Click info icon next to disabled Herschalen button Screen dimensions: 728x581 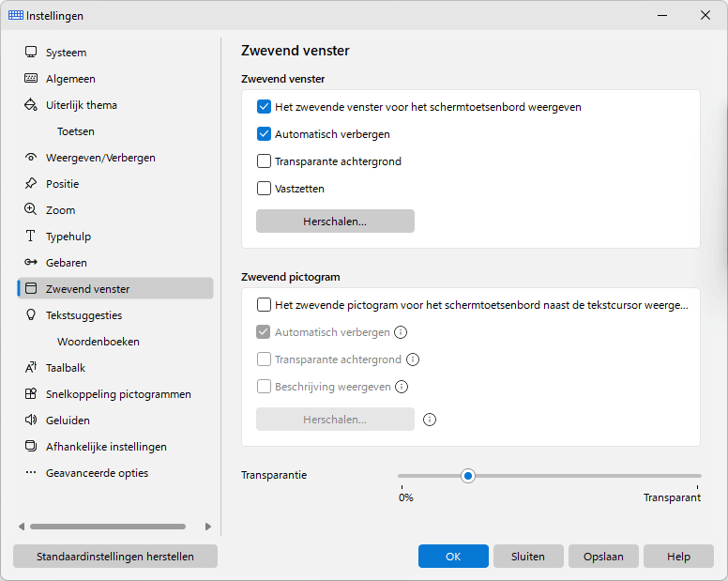pyautogui.click(x=430, y=420)
